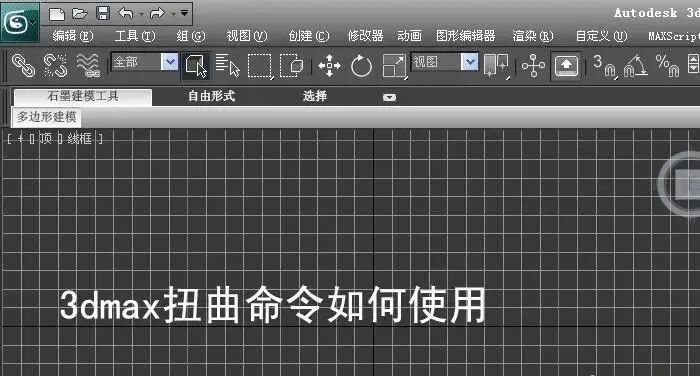Viewport: 700px width, 376px height.
Task: Save the file with floppy icon
Action: tap(103, 13)
